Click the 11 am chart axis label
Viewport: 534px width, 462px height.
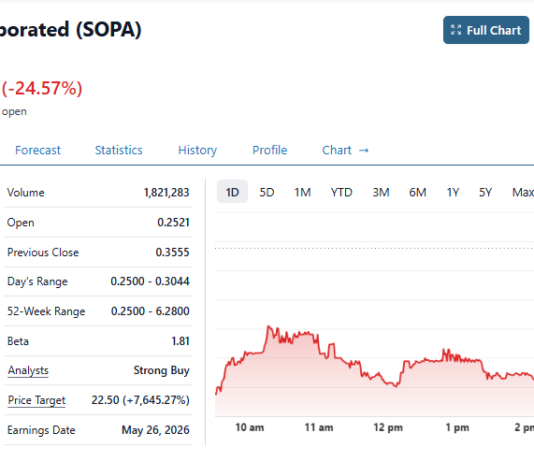click(319, 427)
